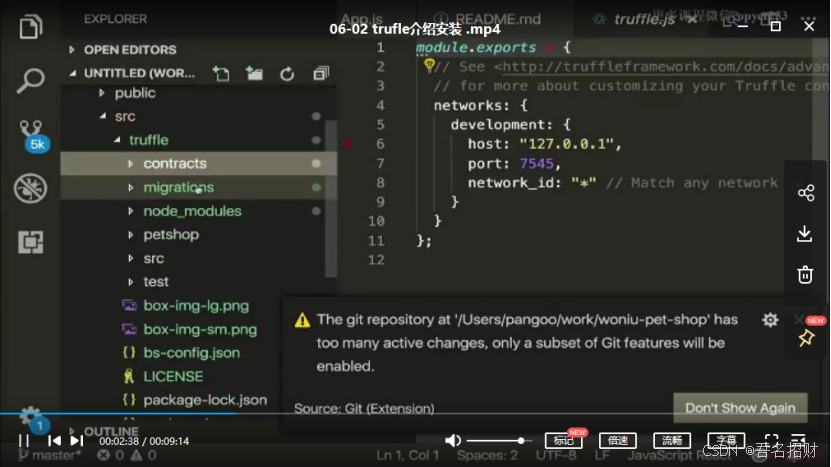The width and height of the screenshot is (831, 467).
Task: Click the trash delete icon on video player
Action: [x=805, y=275]
